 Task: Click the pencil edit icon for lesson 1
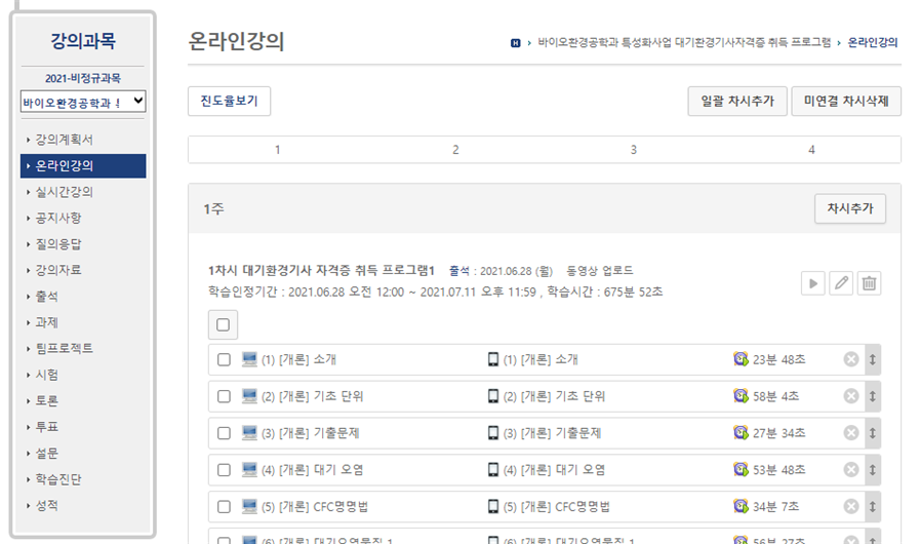click(842, 283)
